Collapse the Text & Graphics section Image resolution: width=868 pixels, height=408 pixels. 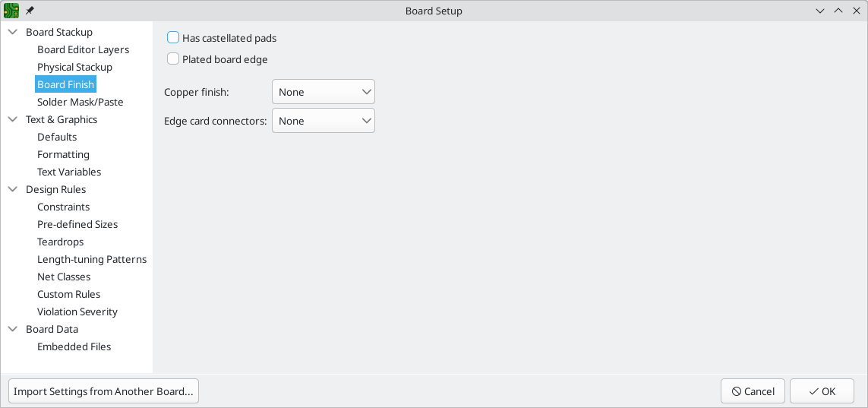(x=12, y=119)
